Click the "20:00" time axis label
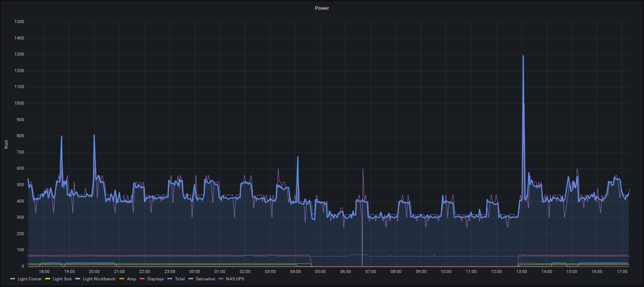The height and width of the screenshot is (287, 644). click(94, 272)
